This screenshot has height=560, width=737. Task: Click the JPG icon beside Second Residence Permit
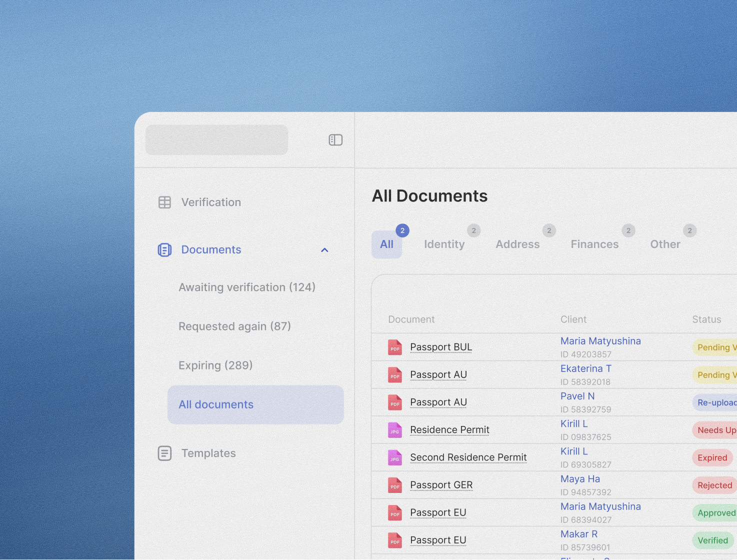tap(395, 457)
